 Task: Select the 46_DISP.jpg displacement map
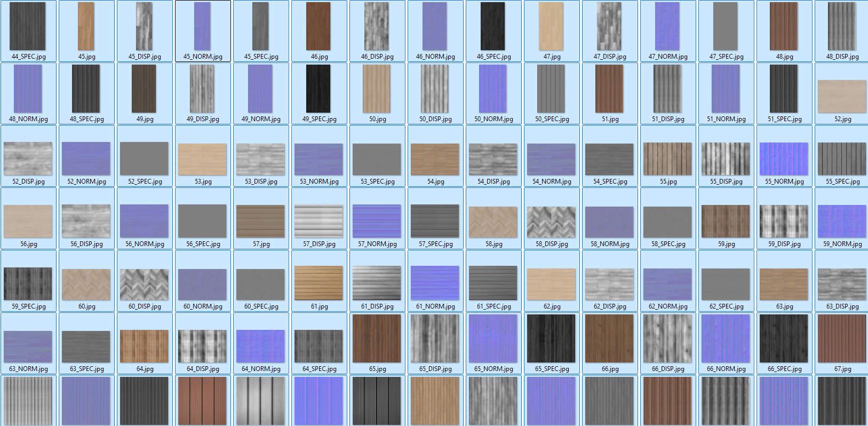[x=377, y=26]
